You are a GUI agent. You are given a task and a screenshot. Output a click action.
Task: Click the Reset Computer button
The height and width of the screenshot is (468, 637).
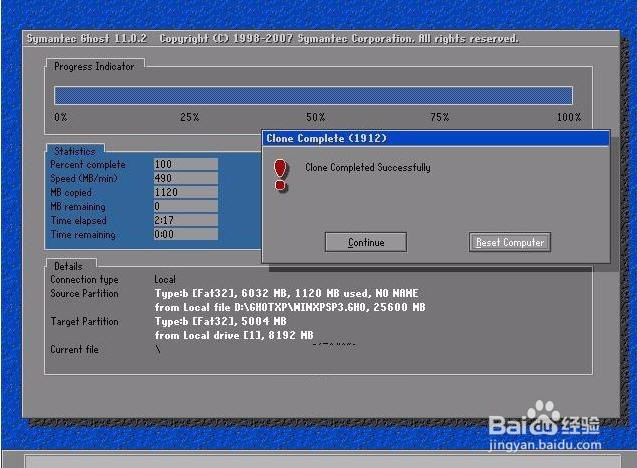tap(510, 242)
